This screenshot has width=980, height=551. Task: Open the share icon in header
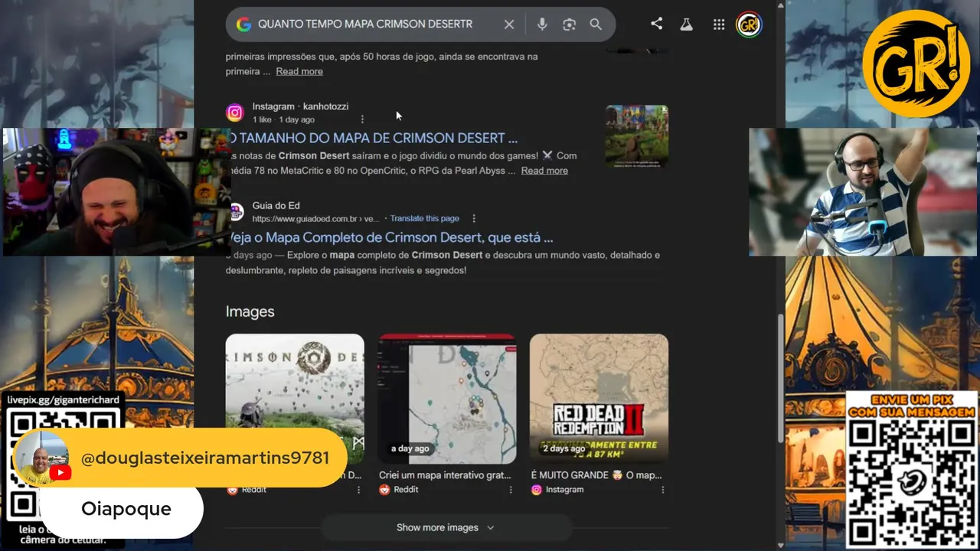coord(656,24)
